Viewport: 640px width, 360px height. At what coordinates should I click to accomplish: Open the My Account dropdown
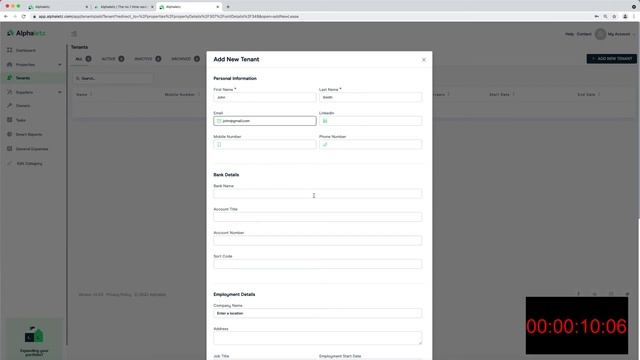(621, 34)
